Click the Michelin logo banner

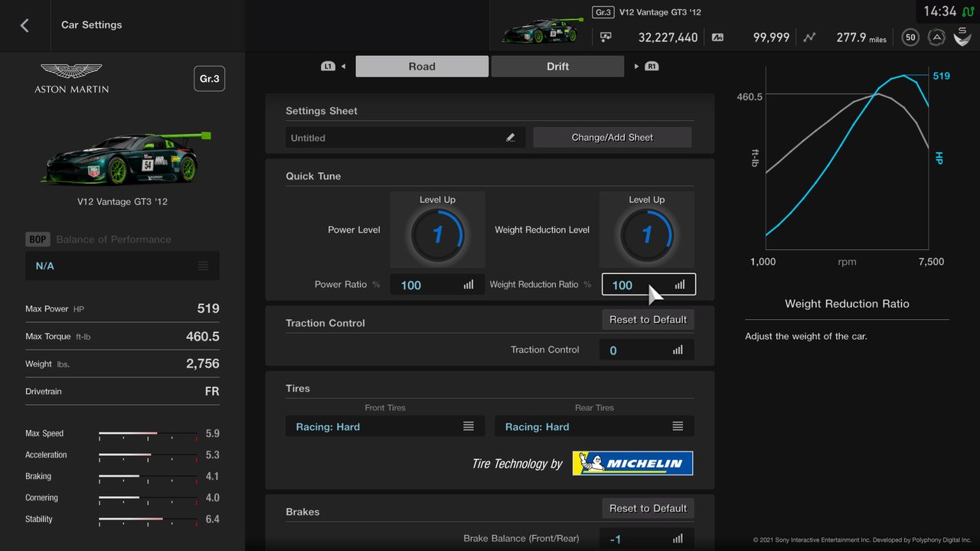click(632, 463)
